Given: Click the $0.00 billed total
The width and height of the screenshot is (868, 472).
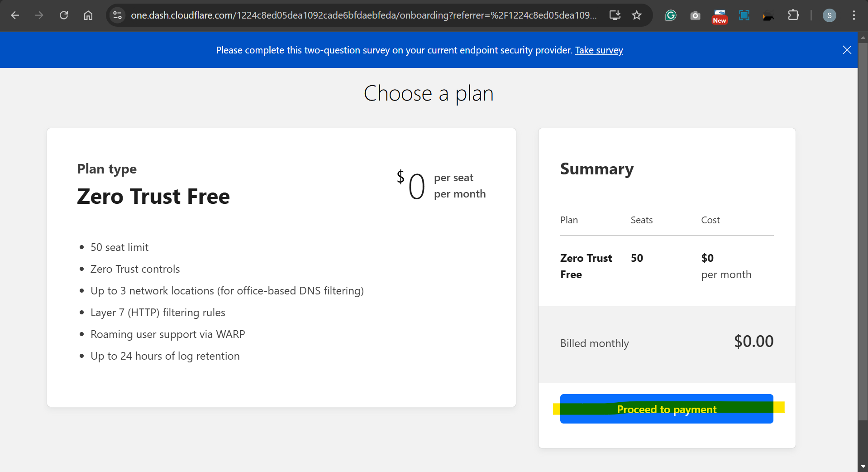Looking at the screenshot, I should (754, 341).
